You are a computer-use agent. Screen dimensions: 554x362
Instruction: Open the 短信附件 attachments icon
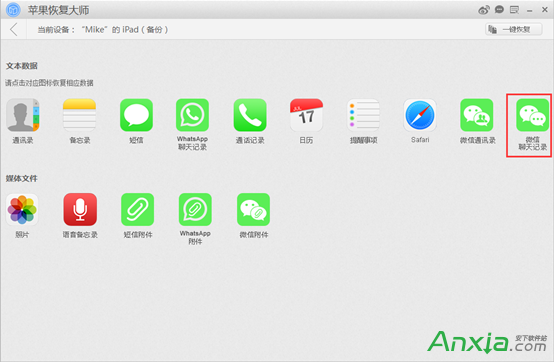[137, 209]
